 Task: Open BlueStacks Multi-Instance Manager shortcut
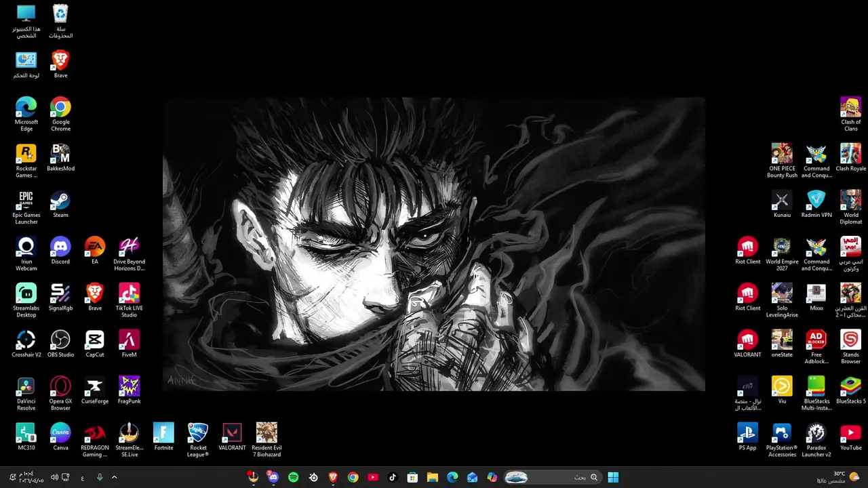[816, 394]
